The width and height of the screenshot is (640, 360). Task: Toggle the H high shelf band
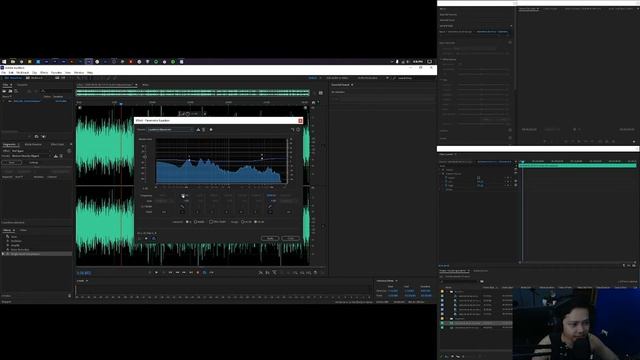(x=270, y=212)
